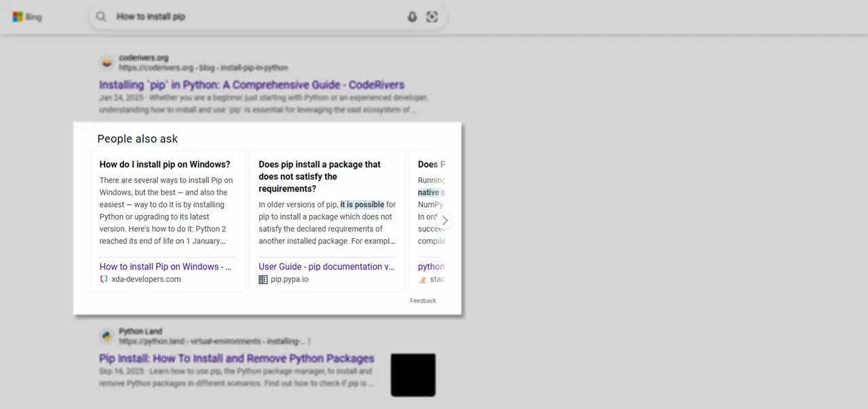868x409 pixels.
Task: Click the xda-developers.com source icon
Action: click(x=104, y=279)
